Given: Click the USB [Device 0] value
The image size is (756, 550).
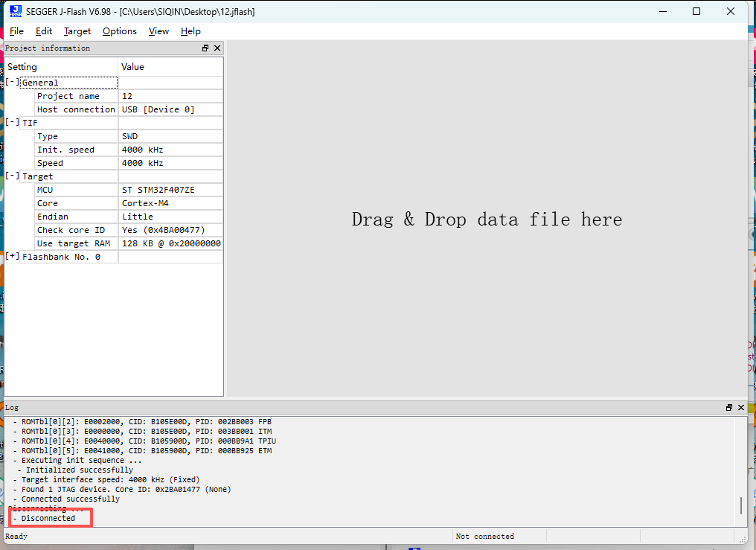Looking at the screenshot, I should tap(158, 109).
